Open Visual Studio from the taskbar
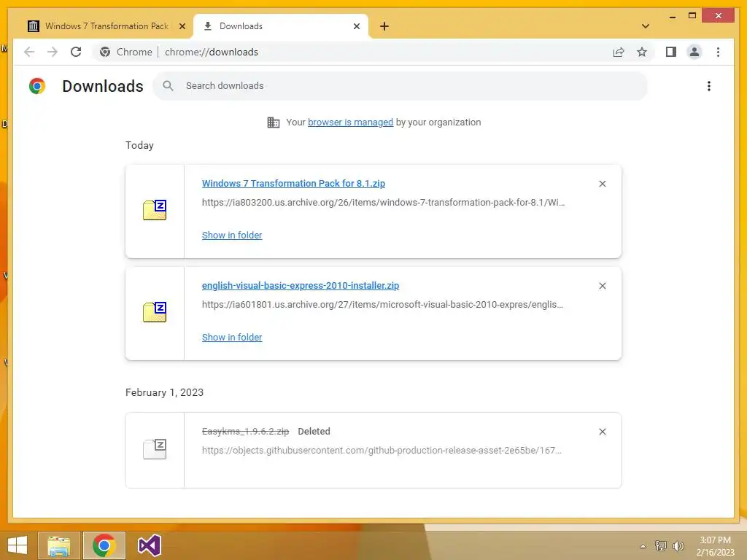Screen dimensions: 747x560 tap(149, 545)
